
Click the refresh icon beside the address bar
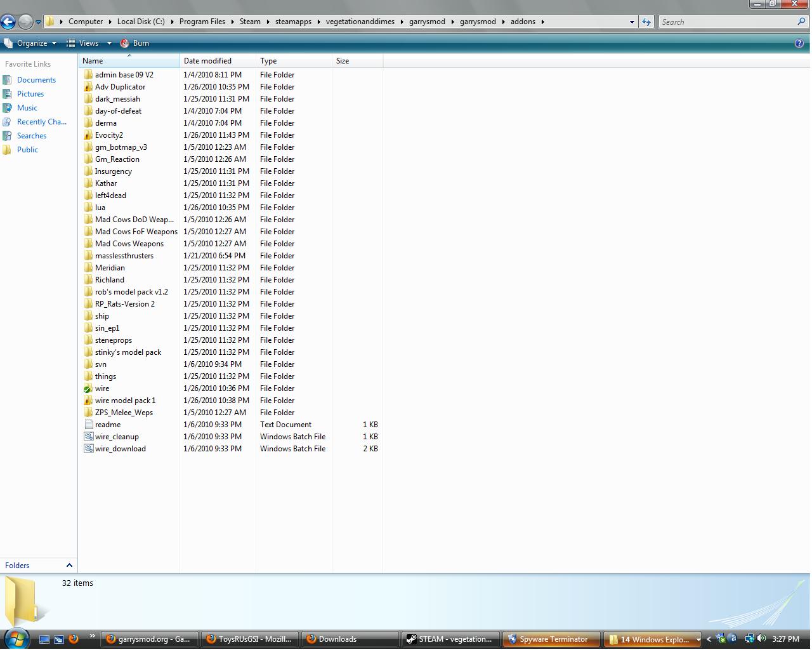click(x=646, y=21)
